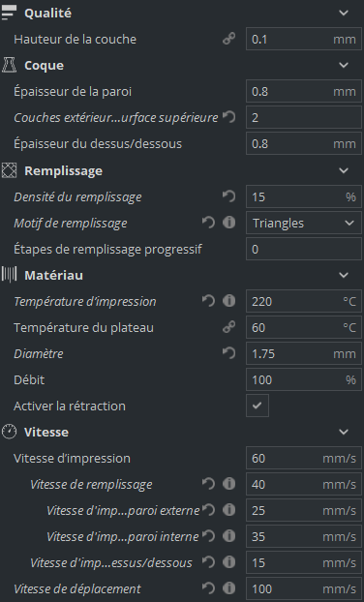Reset Vitesse de déplacement setting
The height and width of the screenshot is (602, 364).
click(x=208, y=588)
